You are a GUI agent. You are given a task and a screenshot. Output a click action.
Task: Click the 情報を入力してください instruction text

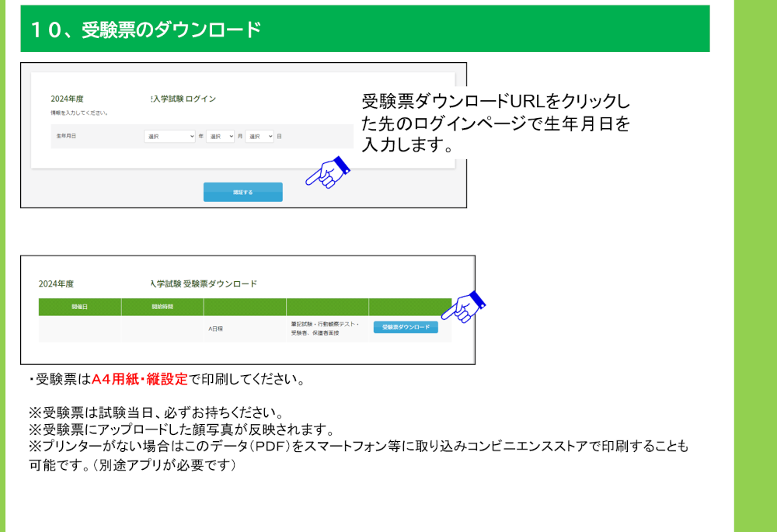[78, 113]
